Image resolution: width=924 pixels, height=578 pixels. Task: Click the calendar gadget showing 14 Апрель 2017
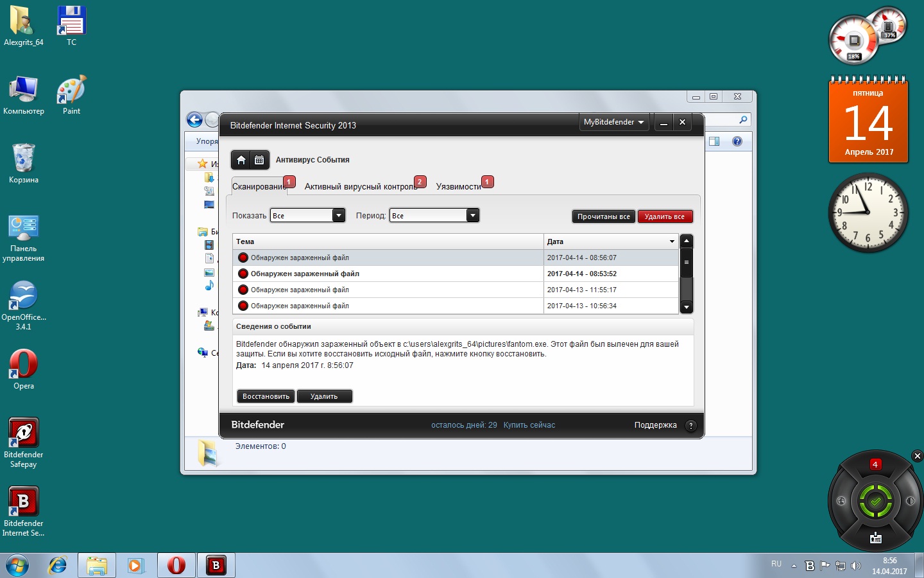pos(868,119)
